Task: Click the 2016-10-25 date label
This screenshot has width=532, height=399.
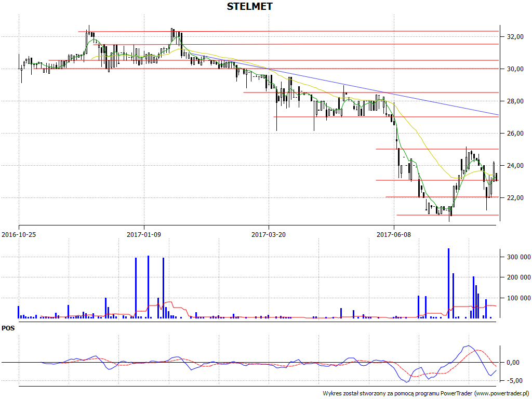Action: point(19,234)
